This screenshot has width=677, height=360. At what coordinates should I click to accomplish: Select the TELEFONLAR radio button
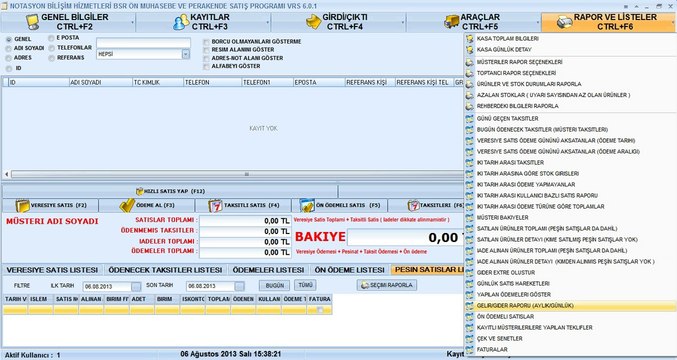coord(51,48)
